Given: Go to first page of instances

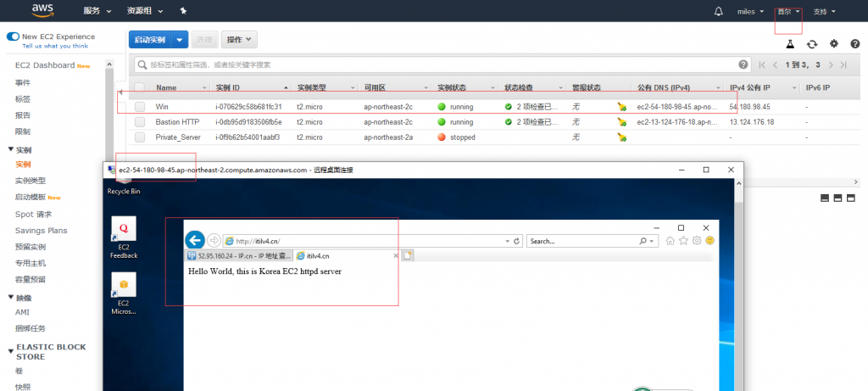Looking at the screenshot, I should (762, 64).
